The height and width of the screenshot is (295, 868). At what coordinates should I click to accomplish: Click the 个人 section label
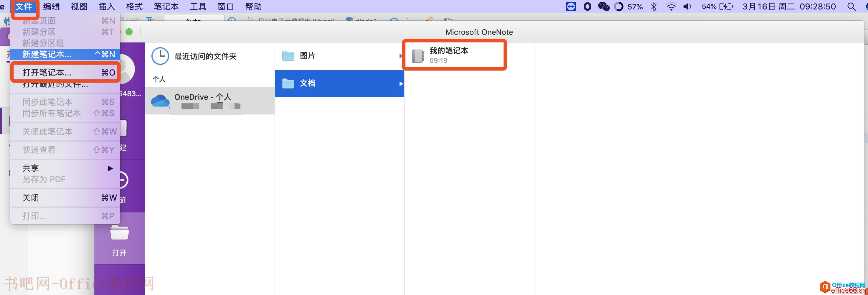[x=159, y=79]
